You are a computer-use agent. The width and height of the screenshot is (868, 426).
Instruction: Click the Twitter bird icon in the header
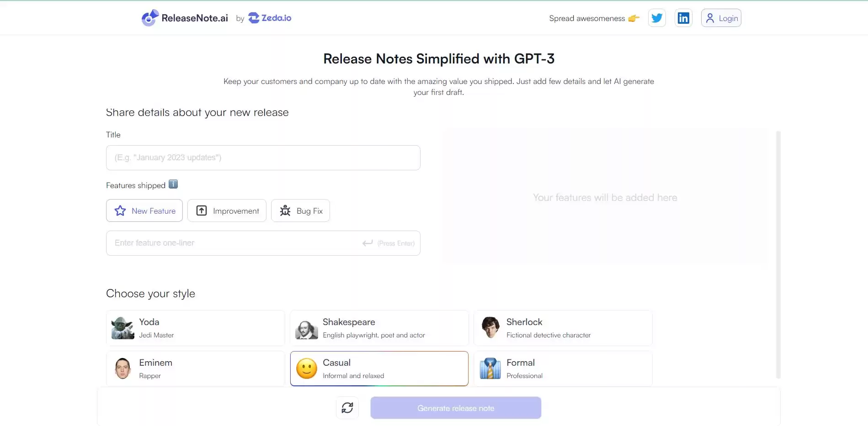pos(657,18)
